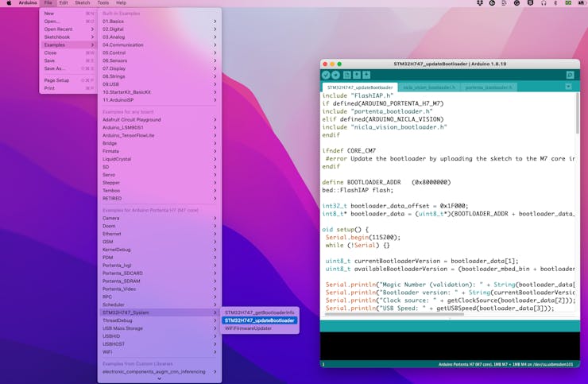Click Page Setup in the File menu
The height and width of the screenshot is (384, 588).
57,80
